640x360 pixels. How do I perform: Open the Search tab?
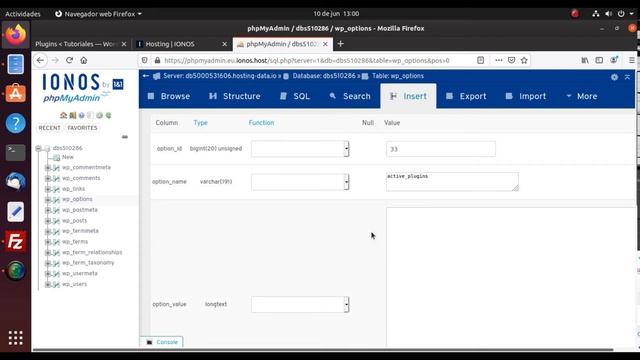tap(350, 96)
